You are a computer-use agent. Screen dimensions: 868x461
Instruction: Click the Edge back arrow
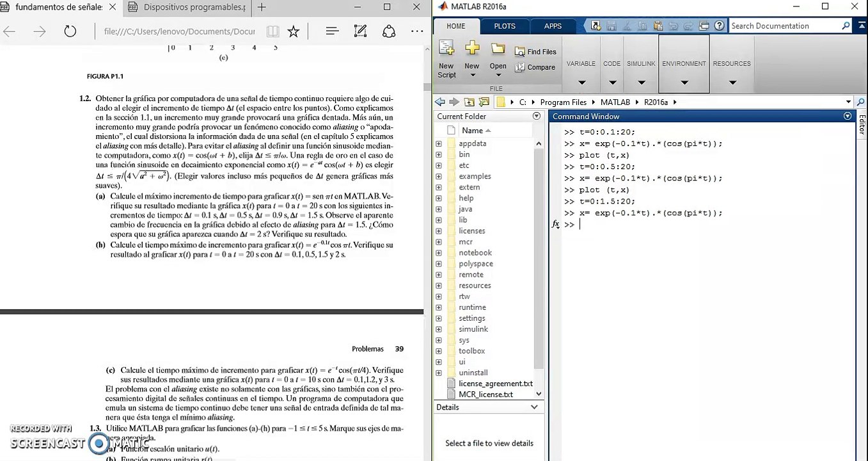click(x=10, y=31)
